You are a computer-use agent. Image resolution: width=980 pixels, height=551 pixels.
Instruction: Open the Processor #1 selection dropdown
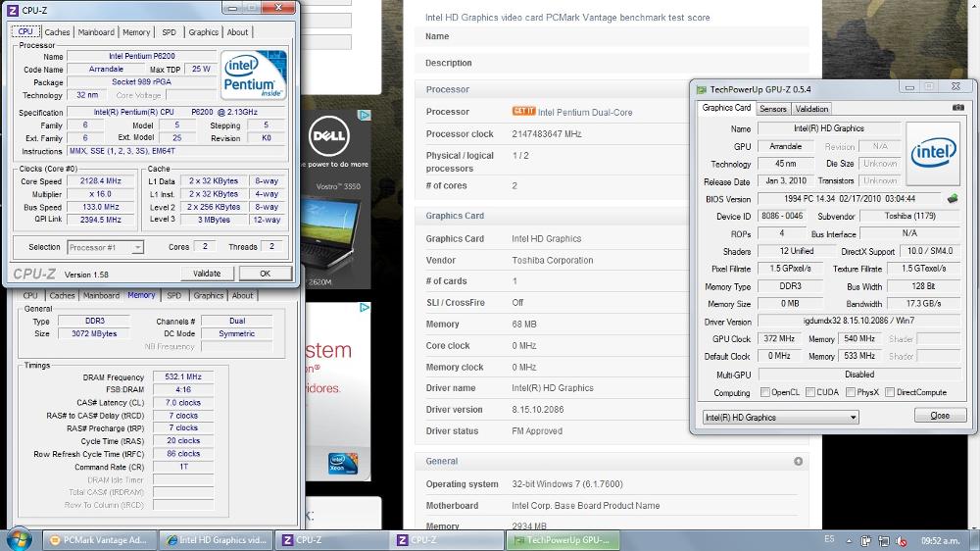click(105, 248)
